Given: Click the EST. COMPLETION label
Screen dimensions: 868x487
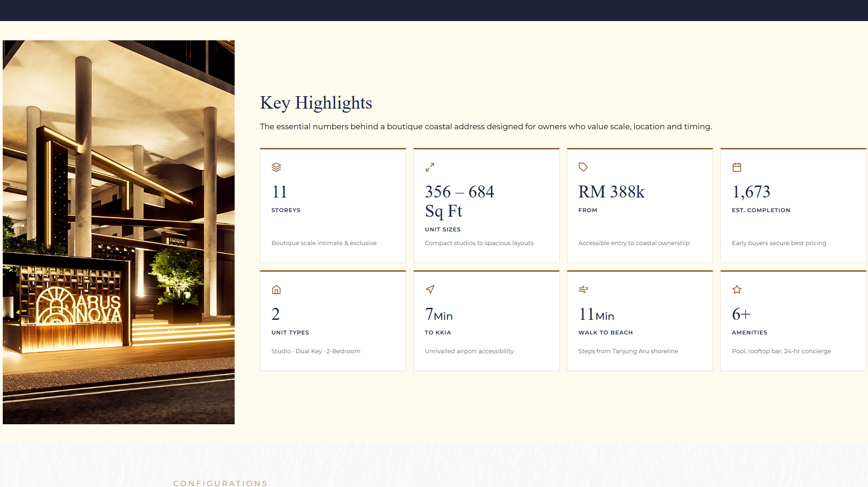Looking at the screenshot, I should tap(761, 210).
